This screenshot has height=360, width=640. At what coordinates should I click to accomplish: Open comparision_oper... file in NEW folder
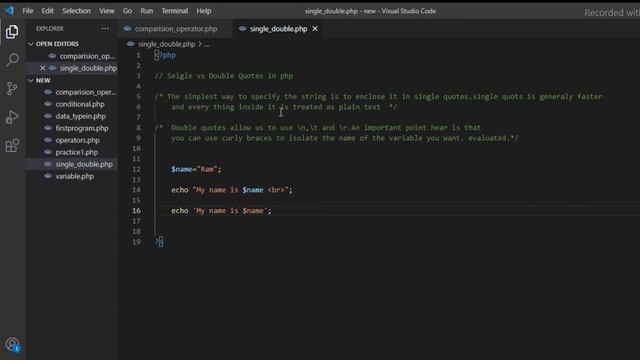tap(86, 92)
